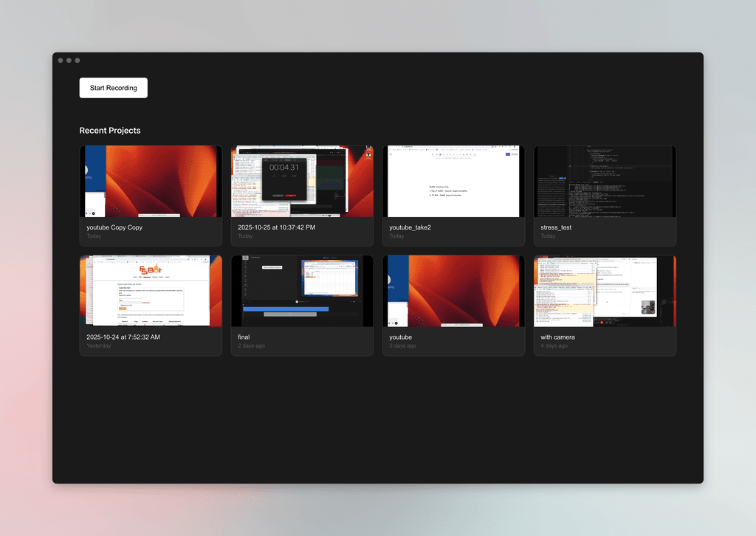756x536 pixels.
Task: Click the "2025-10-24 at 7:52:32 AM" title
Action: (x=123, y=337)
